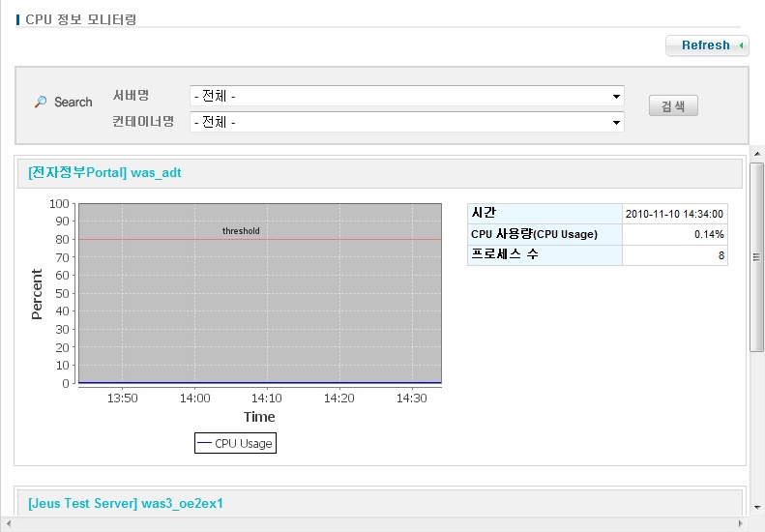Screen dimensions: 765x532
Task: Click the CPU 정보 모니터링 page title
Action: 80,18
